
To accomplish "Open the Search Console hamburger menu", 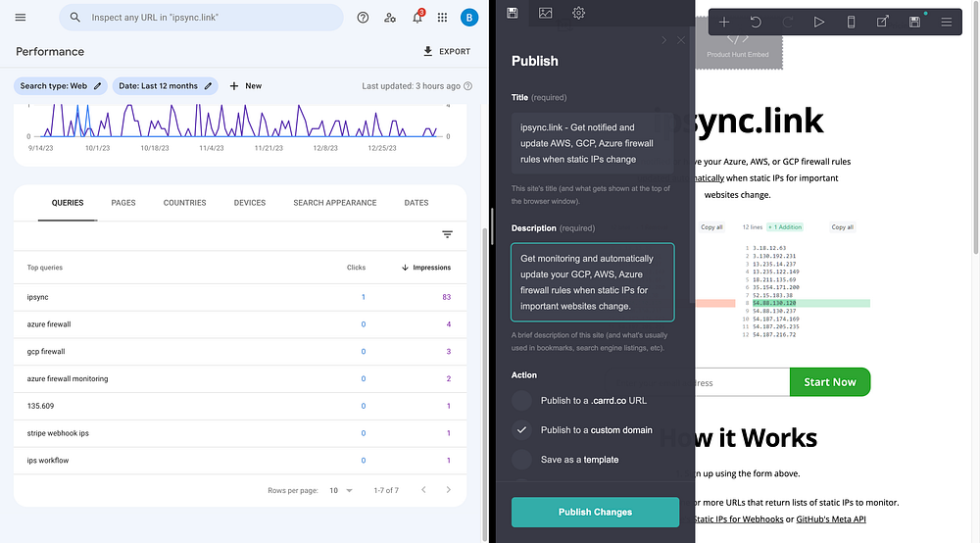I will 21,18.
